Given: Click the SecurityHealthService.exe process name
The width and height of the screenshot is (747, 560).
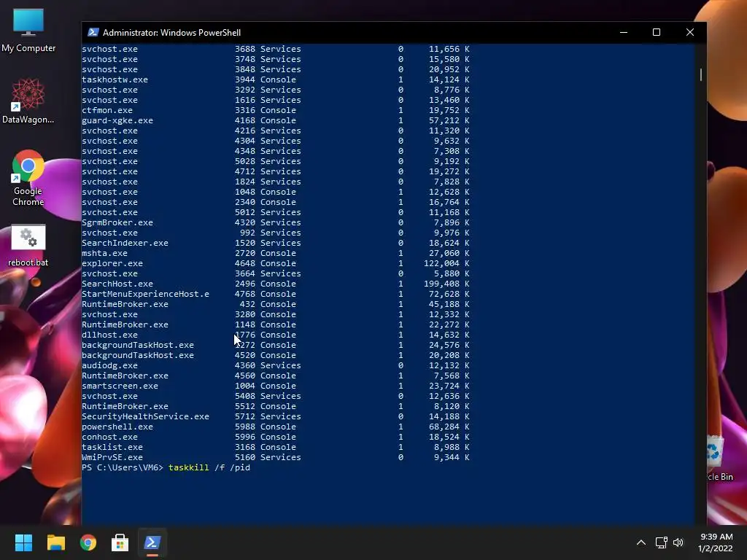Looking at the screenshot, I should pos(145,416).
